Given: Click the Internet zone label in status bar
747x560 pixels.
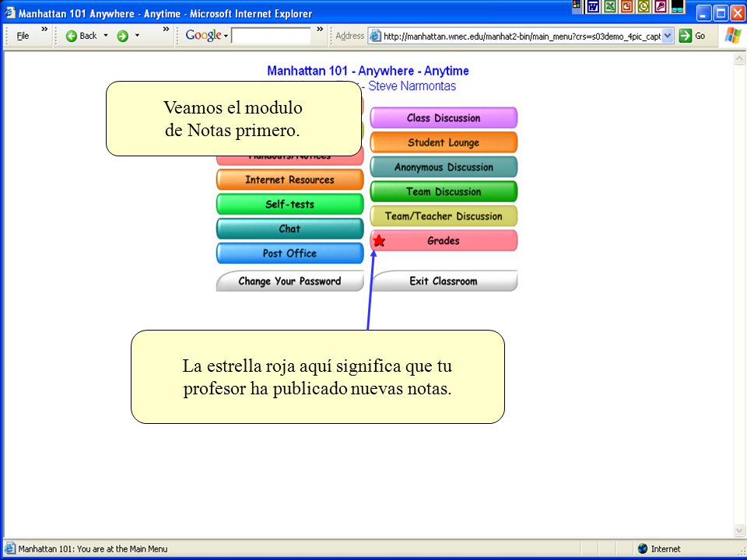Looking at the screenshot, I should pyautogui.click(x=665, y=548).
